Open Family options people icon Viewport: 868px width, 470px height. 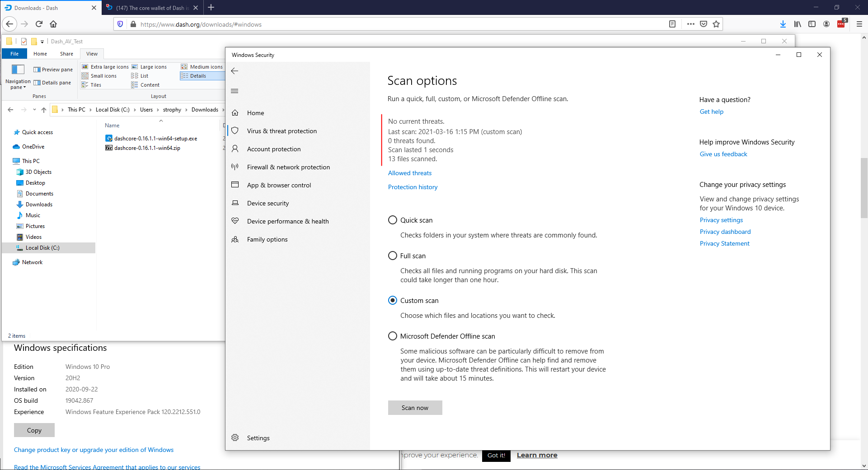coord(235,239)
